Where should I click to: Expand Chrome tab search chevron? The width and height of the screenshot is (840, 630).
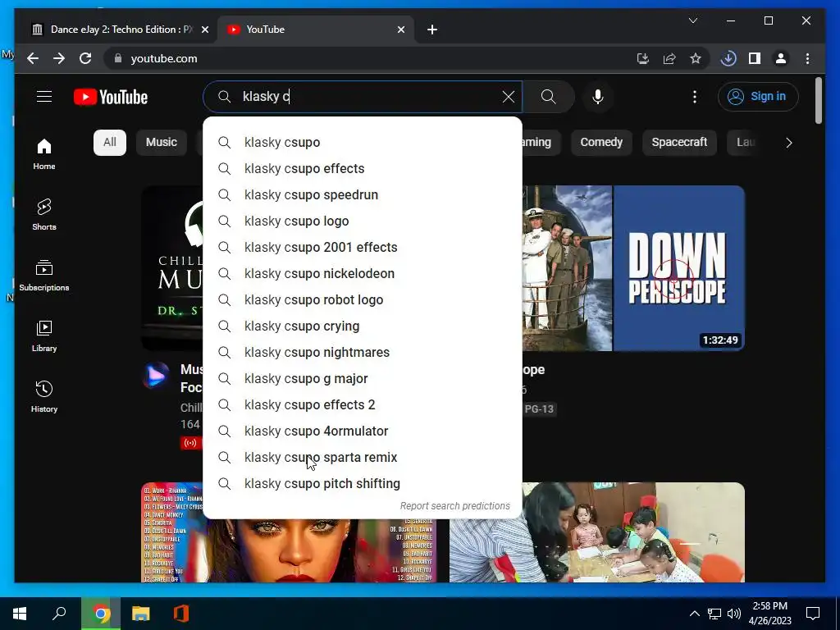point(692,21)
